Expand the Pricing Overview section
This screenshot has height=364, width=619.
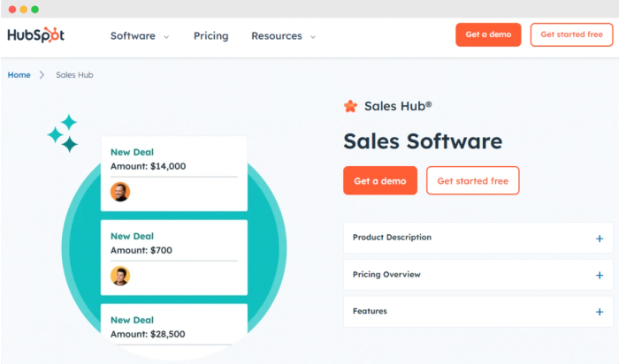[600, 275]
